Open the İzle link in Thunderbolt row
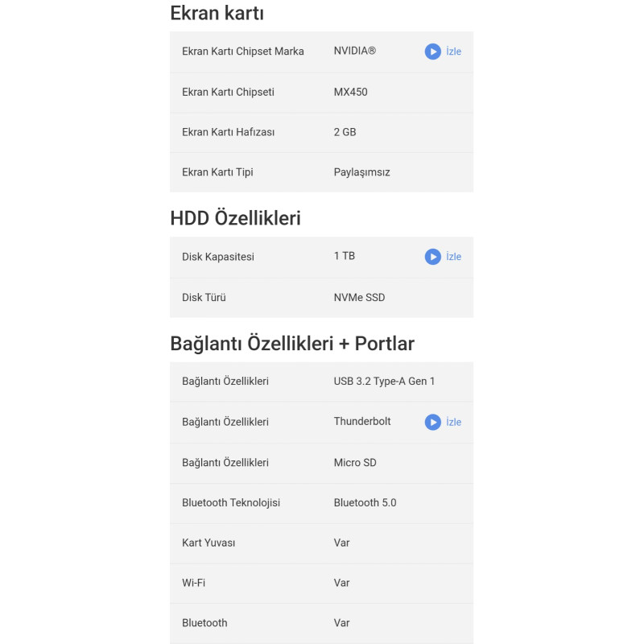The width and height of the screenshot is (644, 644). pyautogui.click(x=453, y=422)
